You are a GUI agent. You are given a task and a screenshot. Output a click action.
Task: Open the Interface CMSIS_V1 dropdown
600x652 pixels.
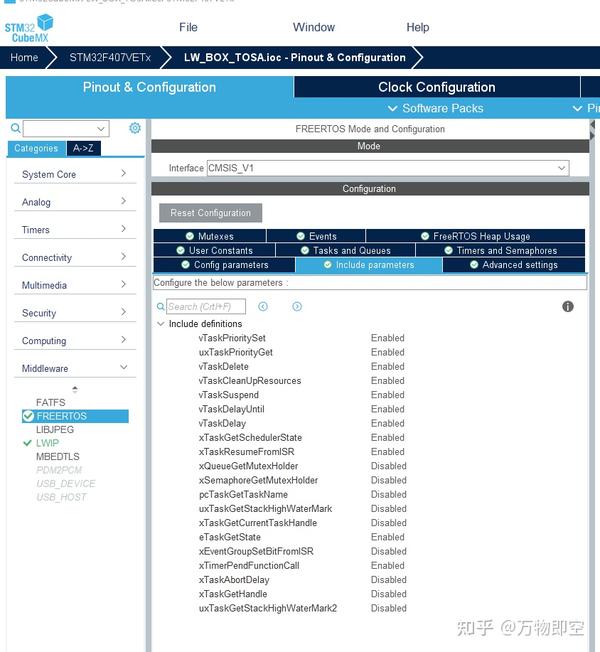pos(388,168)
